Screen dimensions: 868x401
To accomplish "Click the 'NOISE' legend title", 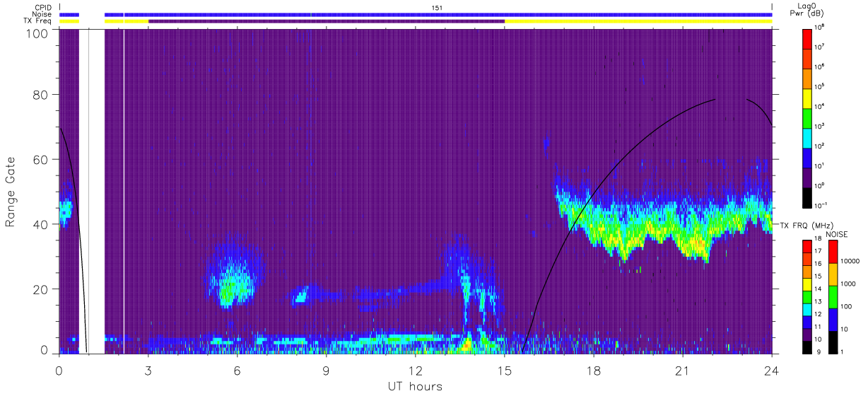I will 837,234.
